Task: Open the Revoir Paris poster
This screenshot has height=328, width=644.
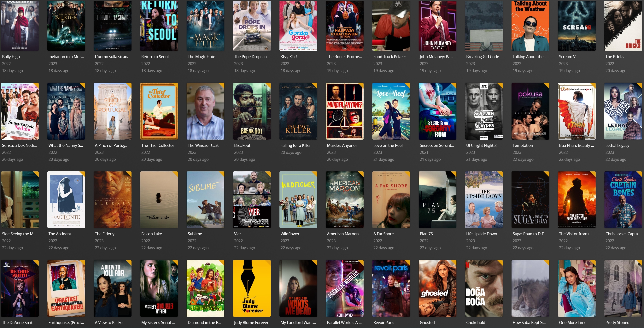Action: pyautogui.click(x=391, y=289)
